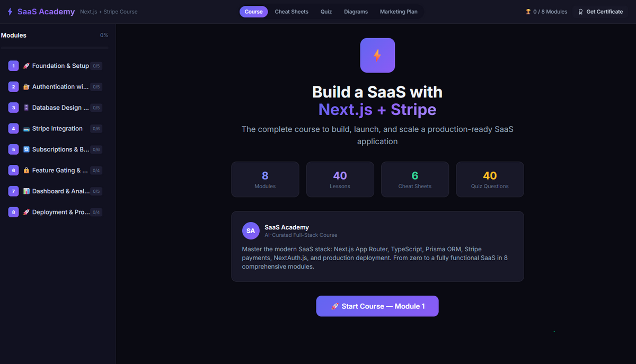Click the 40 Quiz Questions stat card
The image size is (636, 364).
[x=490, y=180]
